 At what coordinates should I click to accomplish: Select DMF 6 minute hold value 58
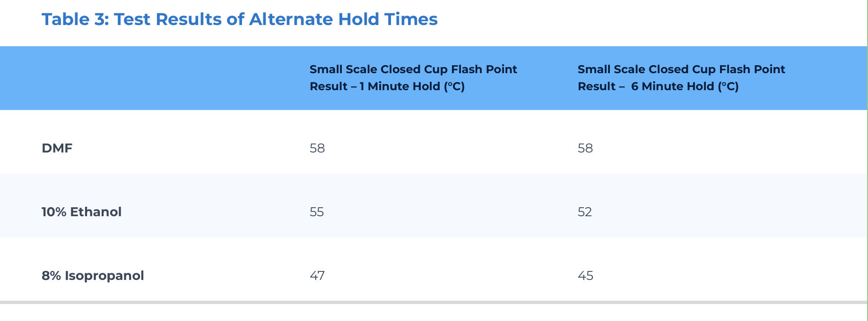[585, 148]
